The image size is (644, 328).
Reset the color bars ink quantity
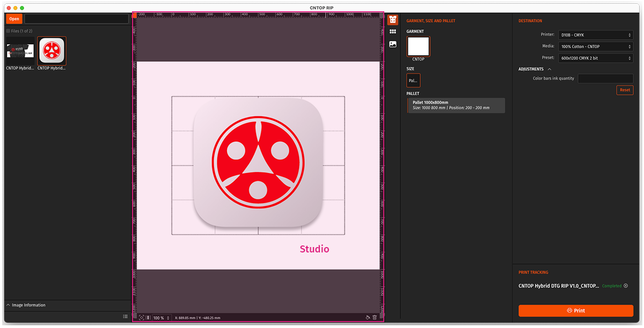pyautogui.click(x=625, y=90)
